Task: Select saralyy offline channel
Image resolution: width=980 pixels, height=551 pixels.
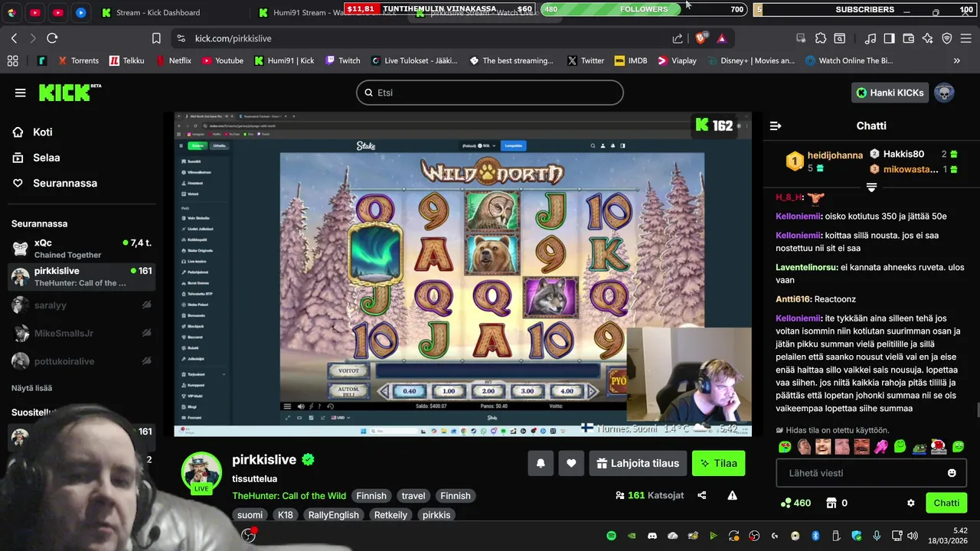Action: [81, 305]
